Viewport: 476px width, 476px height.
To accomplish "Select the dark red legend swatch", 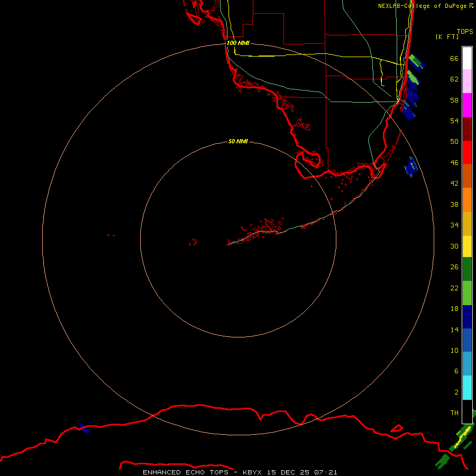I will coord(467,129).
